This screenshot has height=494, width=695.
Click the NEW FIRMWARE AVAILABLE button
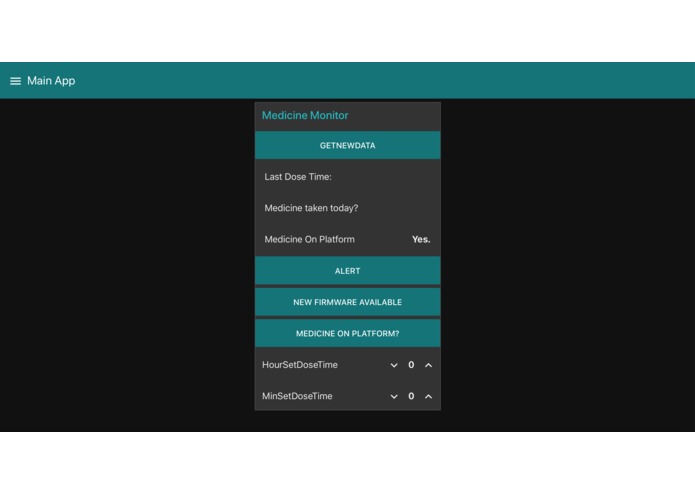(x=348, y=302)
